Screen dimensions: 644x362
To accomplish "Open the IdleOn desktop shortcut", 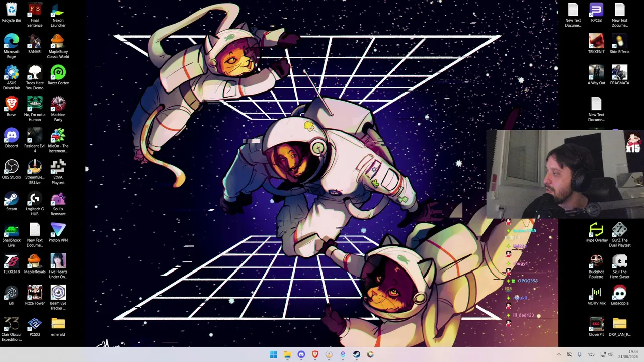I will 58,141.
